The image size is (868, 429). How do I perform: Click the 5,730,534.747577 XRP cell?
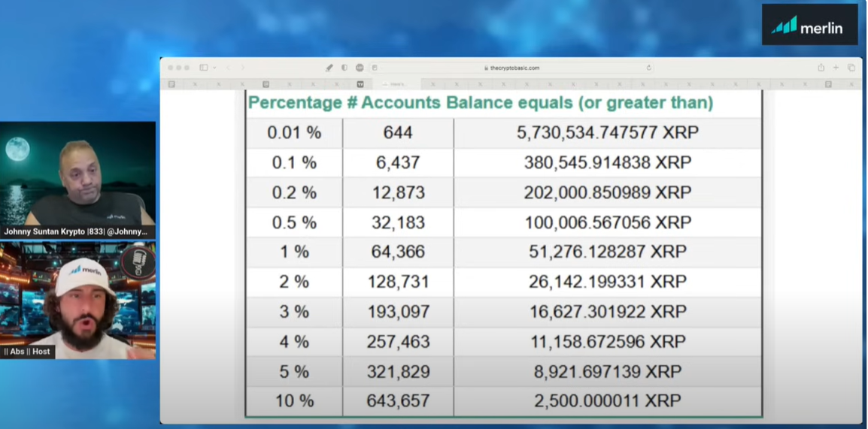607,133
